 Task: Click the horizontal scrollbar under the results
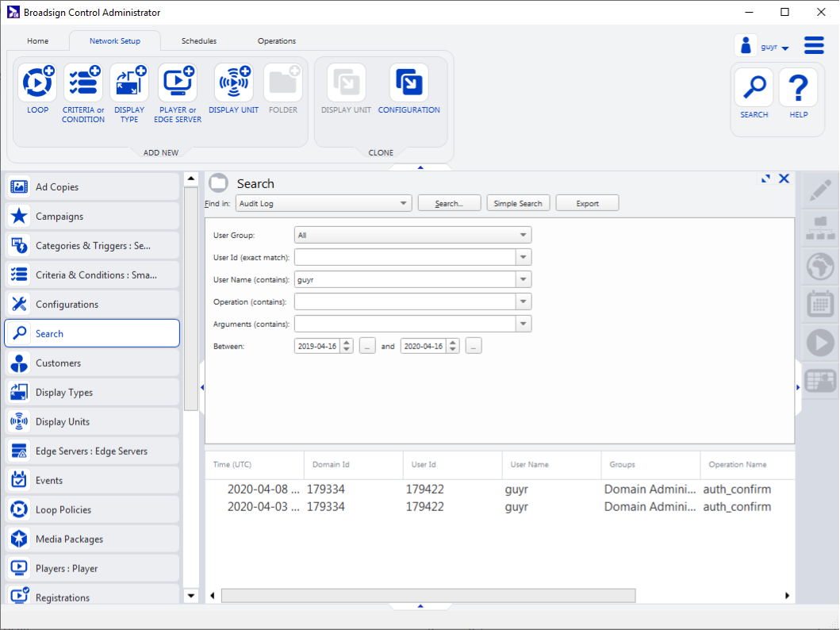pos(428,596)
